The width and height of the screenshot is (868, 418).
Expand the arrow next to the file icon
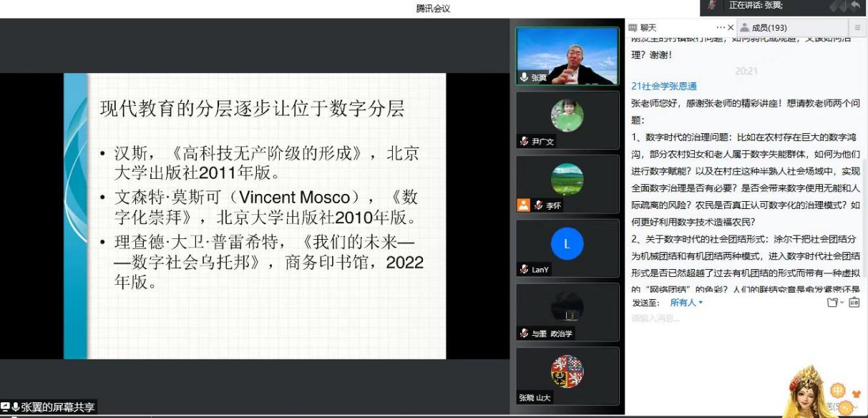[842, 303]
